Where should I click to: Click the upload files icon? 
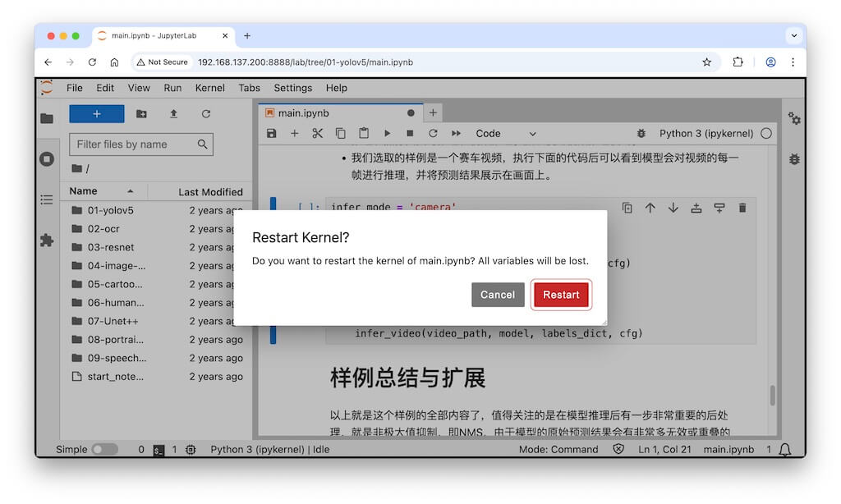[x=173, y=114]
